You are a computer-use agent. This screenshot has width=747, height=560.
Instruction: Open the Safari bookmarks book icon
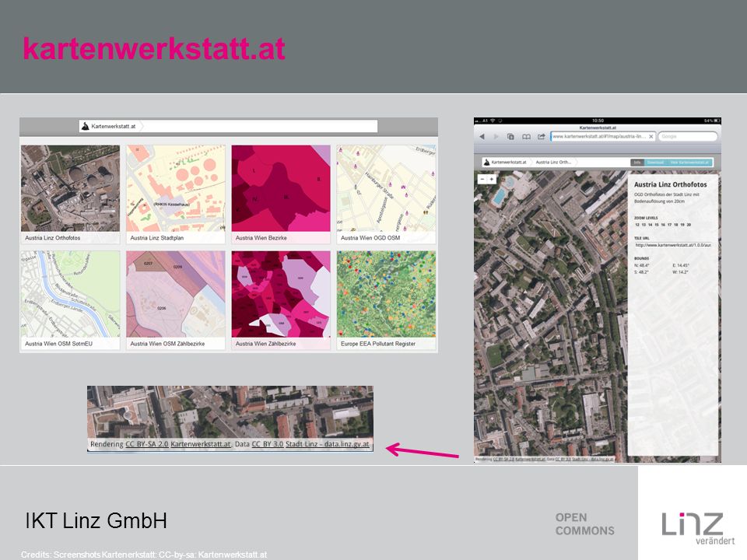pyautogui.click(x=526, y=137)
